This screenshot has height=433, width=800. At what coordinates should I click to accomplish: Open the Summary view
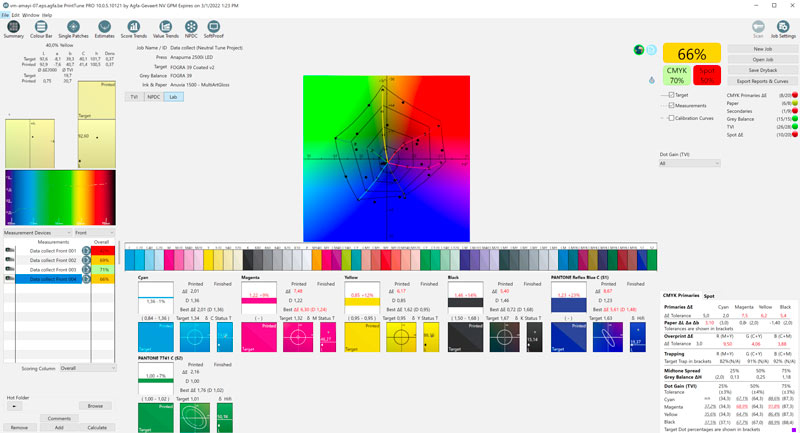tap(13, 27)
